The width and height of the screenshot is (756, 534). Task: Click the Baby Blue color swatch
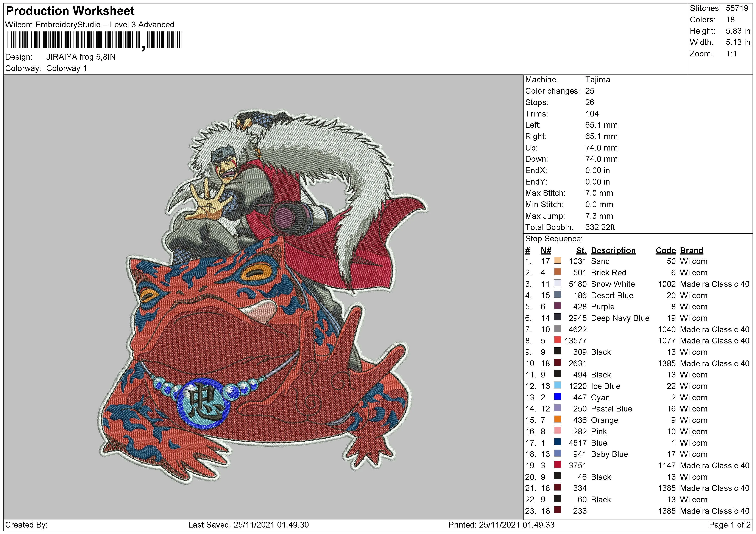click(557, 453)
